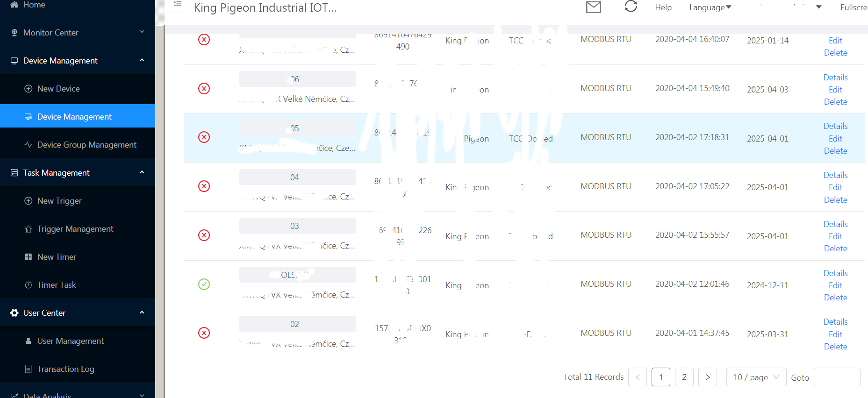Click red offline icon for device 04
The height and width of the screenshot is (398, 868).
(204, 186)
